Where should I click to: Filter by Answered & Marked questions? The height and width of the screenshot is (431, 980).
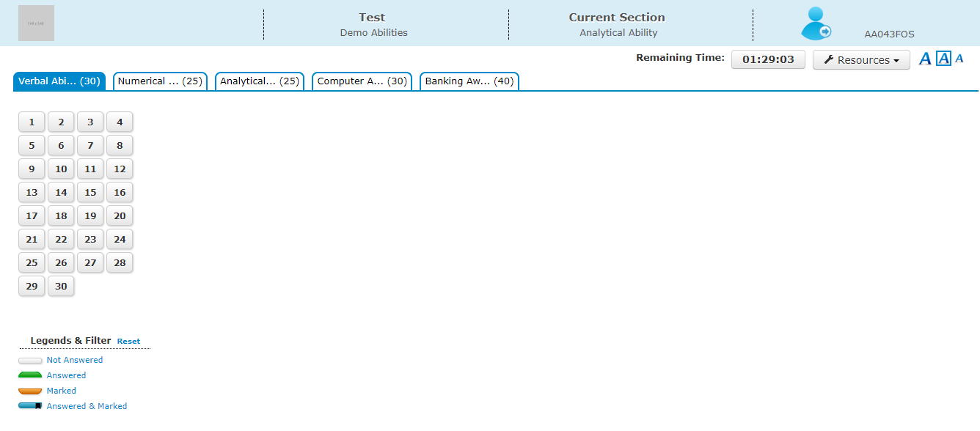pyautogui.click(x=87, y=406)
